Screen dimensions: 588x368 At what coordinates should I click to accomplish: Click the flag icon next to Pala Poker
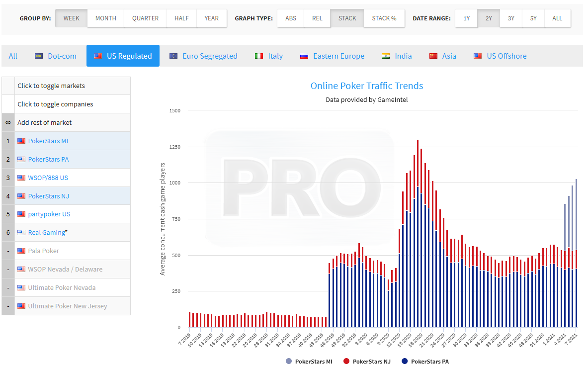(x=21, y=251)
